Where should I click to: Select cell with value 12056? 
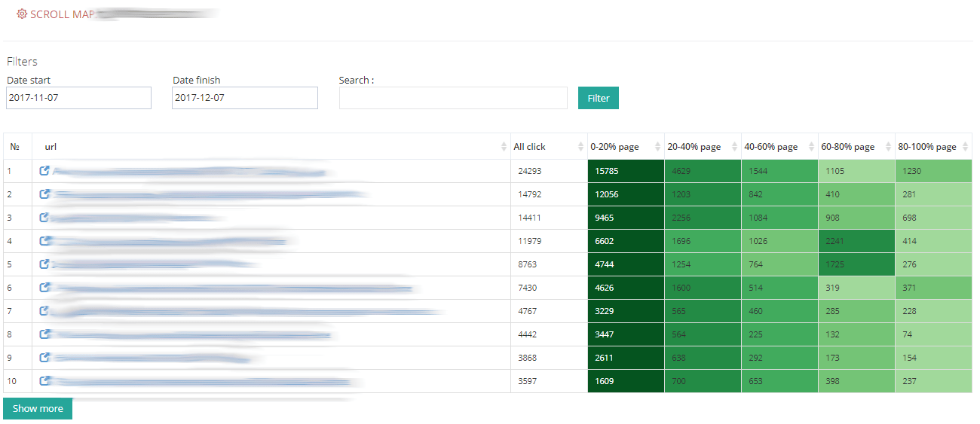(x=626, y=194)
